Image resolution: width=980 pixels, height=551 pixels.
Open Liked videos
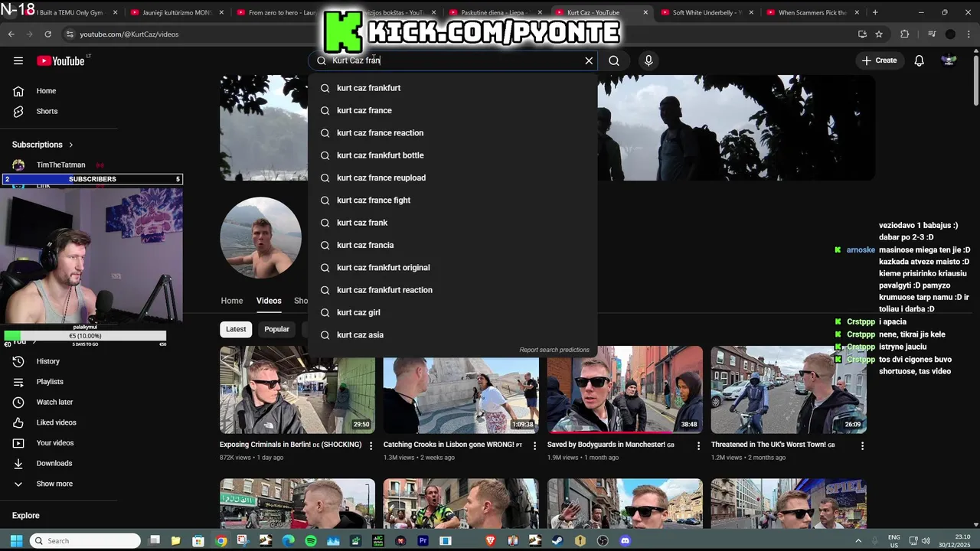pyautogui.click(x=56, y=422)
